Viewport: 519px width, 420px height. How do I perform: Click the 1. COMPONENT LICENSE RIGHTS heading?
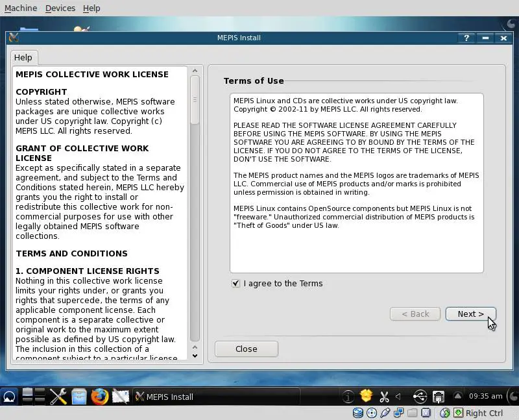point(88,271)
